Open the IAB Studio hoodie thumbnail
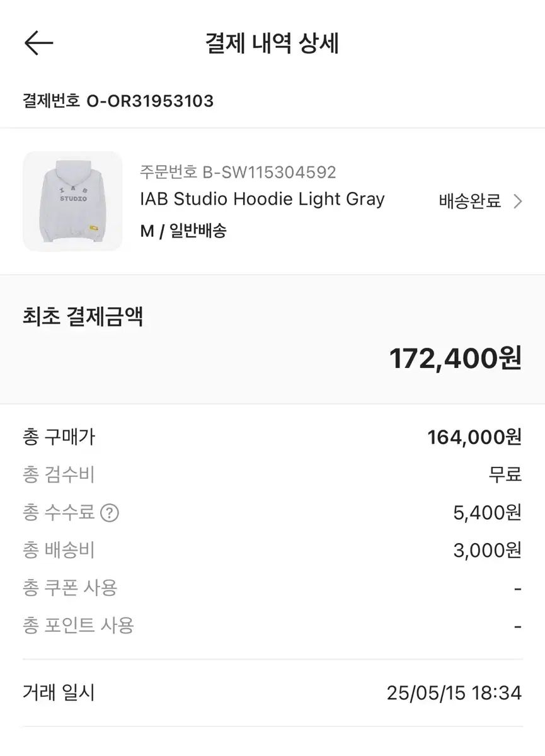The image size is (545, 756). (x=72, y=202)
